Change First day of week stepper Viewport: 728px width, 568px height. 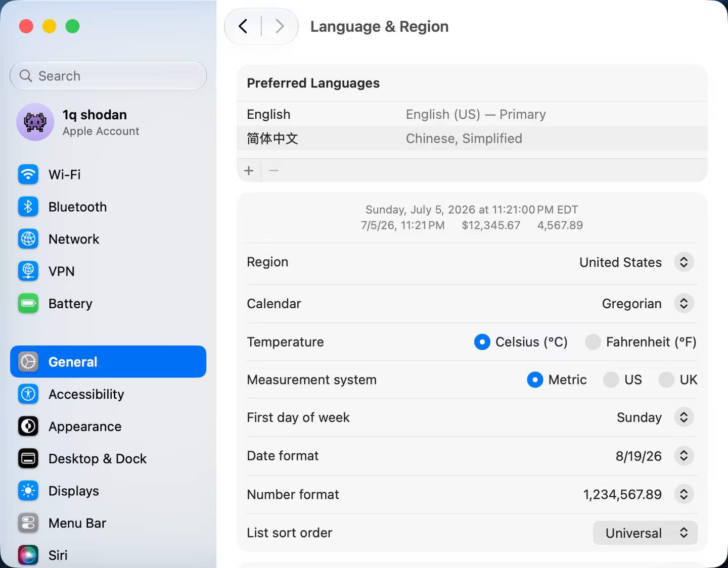684,417
